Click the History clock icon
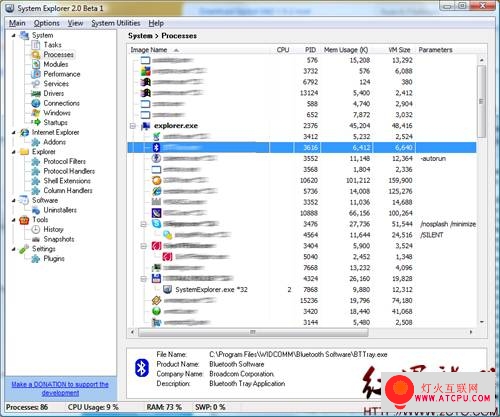The width and height of the screenshot is (500, 417). 36,230
